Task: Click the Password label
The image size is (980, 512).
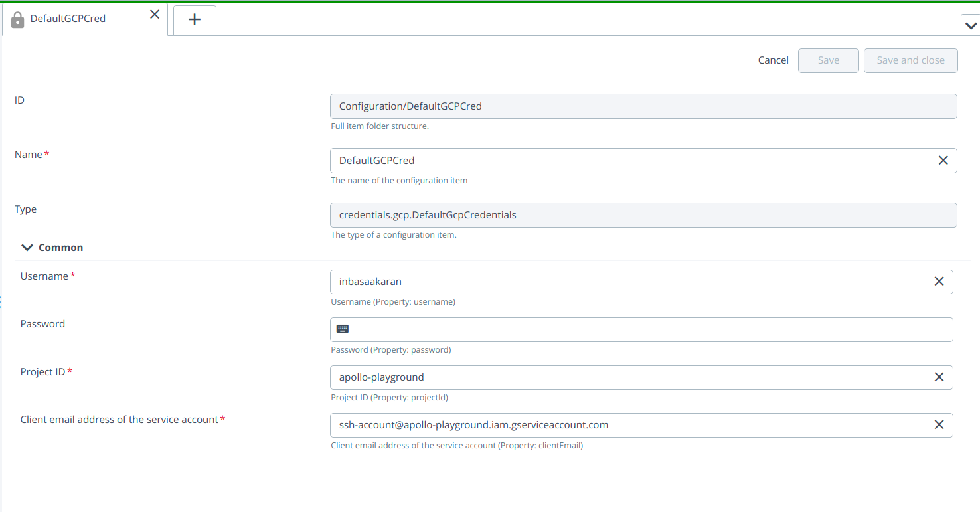Action: 42,324
